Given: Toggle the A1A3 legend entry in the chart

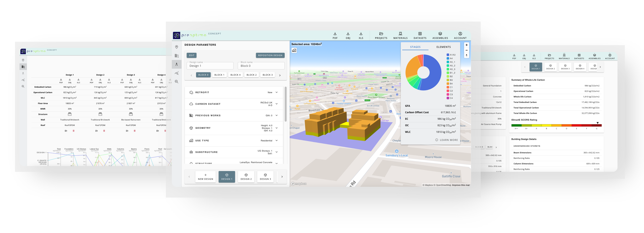Looking at the screenshot, I should tap(451, 55).
